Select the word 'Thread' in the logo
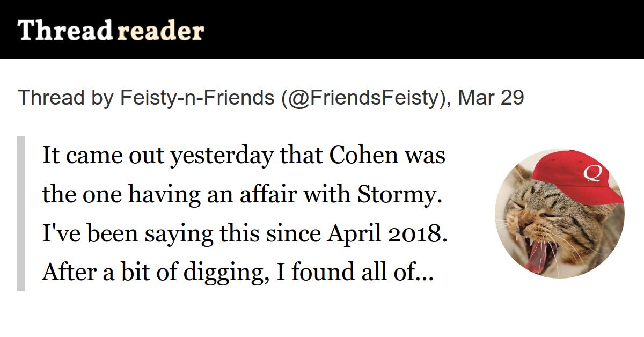Screen dimensions: 644x337 click(64, 31)
